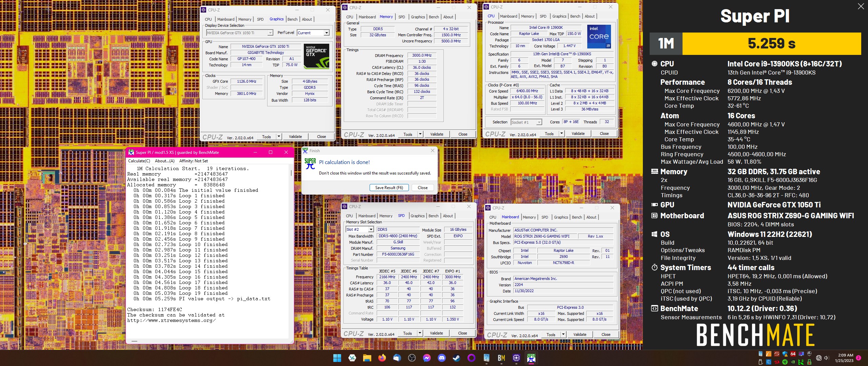Open Windows Security tray icon with warning
This screenshot has width=868, height=366.
[785, 354]
